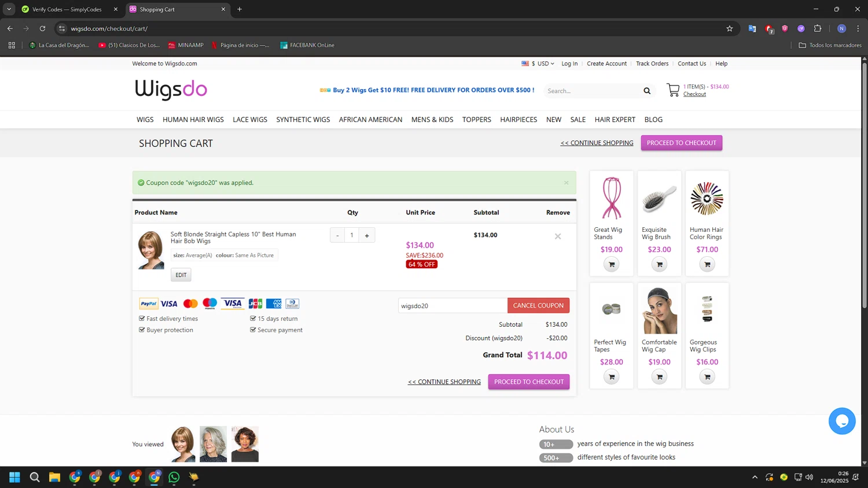Click top CONTINUE SHOPPING link
The width and height of the screenshot is (868, 488).
click(597, 143)
